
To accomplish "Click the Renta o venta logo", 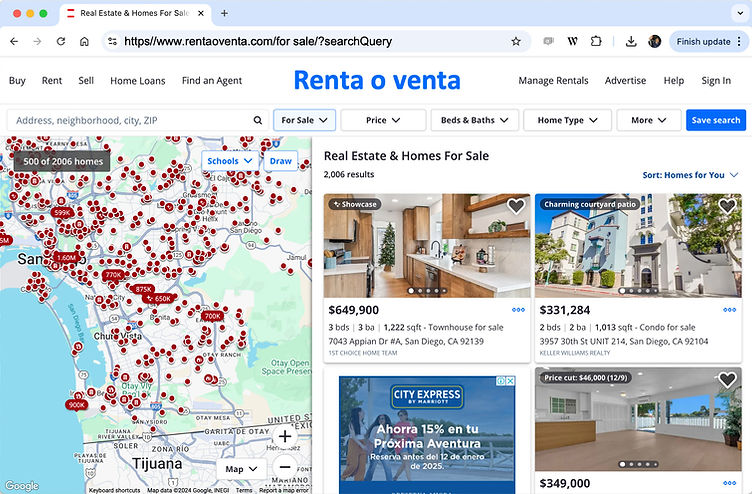I will coord(377,80).
